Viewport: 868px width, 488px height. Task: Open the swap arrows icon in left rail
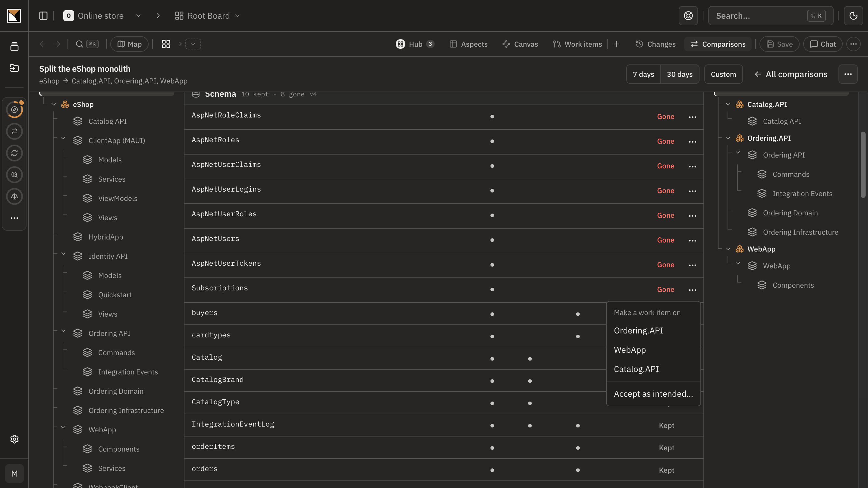pyautogui.click(x=14, y=131)
